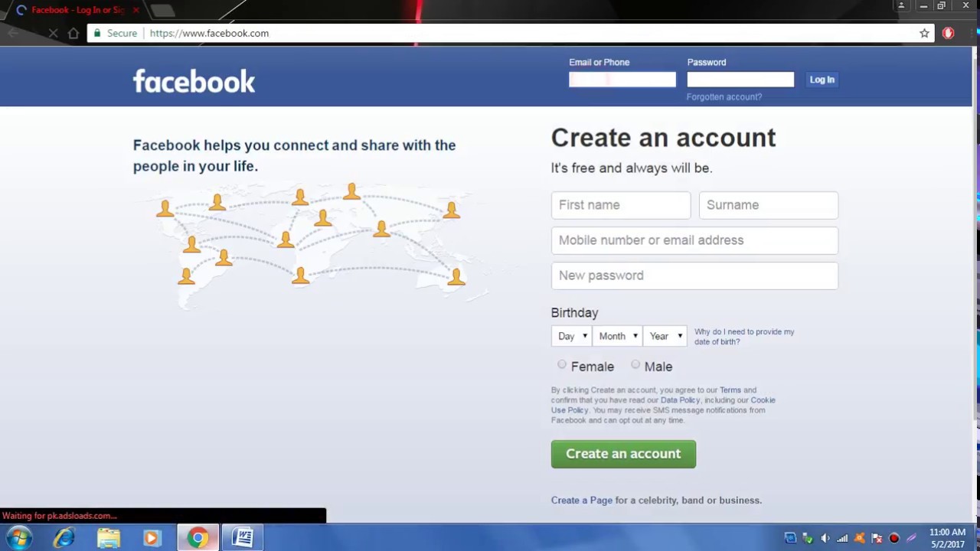Open the red Opera-style extension icon
The height and width of the screenshot is (551, 980).
point(948,33)
